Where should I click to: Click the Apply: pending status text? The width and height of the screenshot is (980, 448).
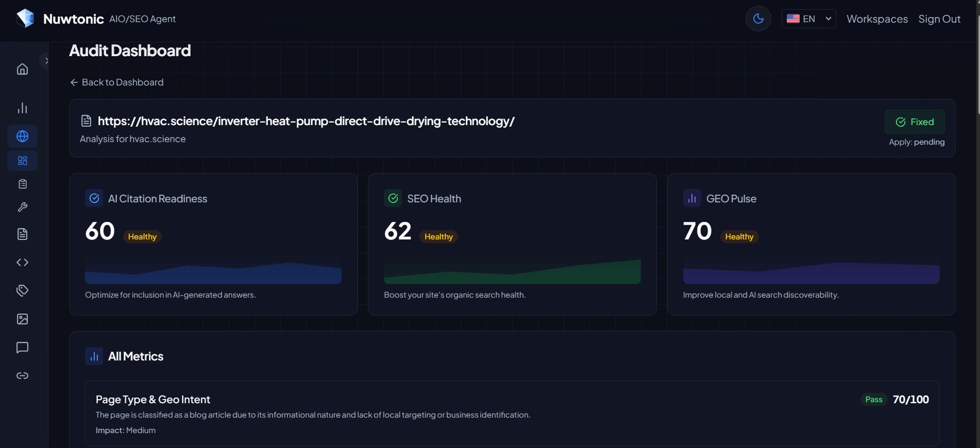917,142
